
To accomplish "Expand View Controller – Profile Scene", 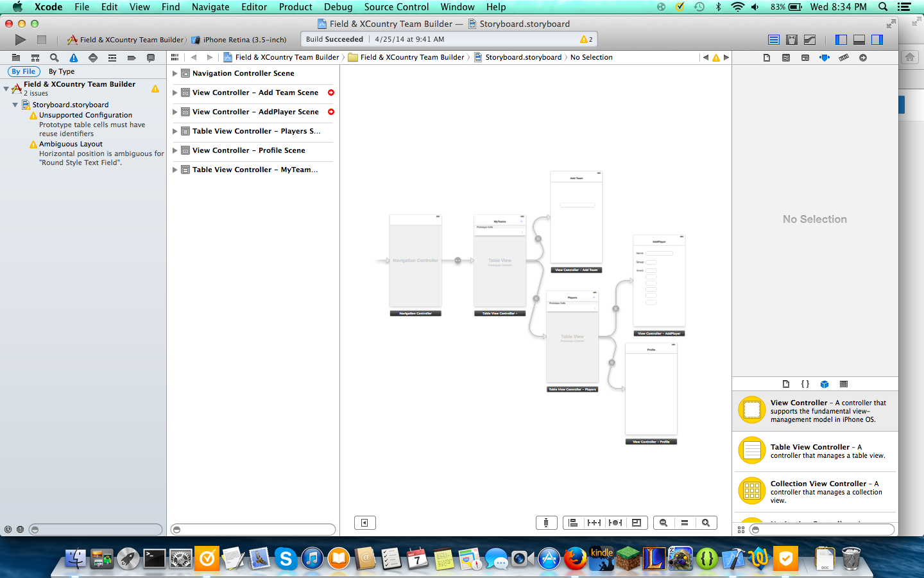I will (x=175, y=150).
